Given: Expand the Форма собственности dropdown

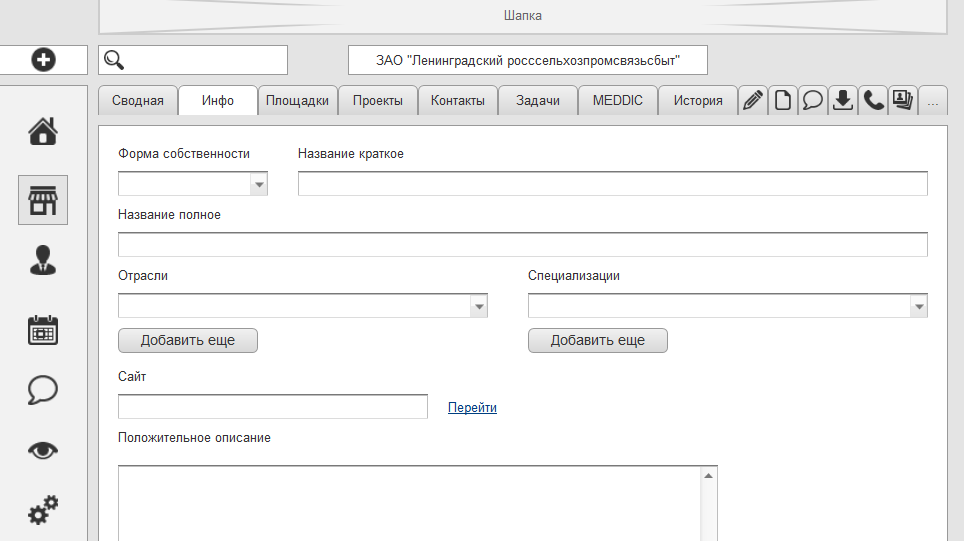Looking at the screenshot, I should [259, 184].
